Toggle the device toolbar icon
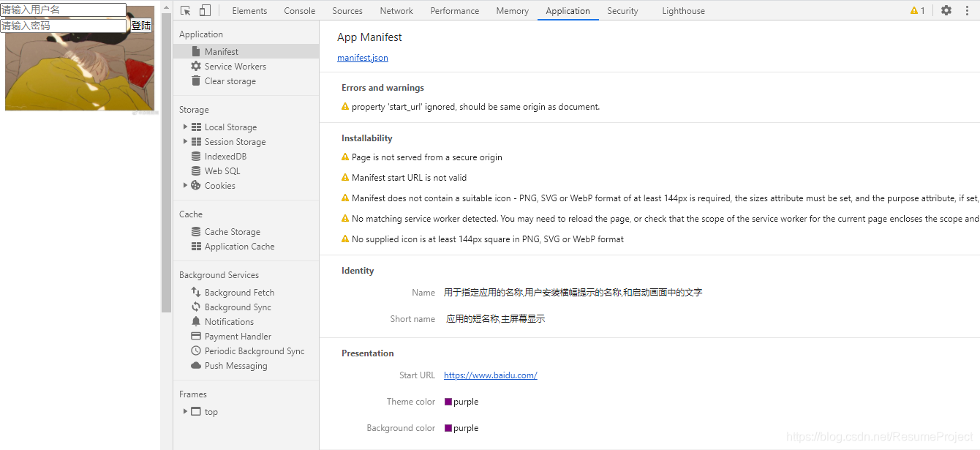 205,10
